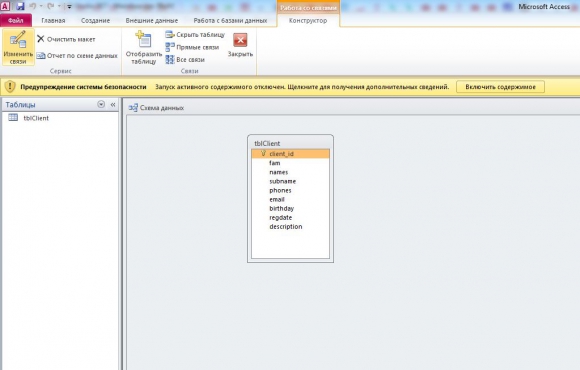Click the Включить содержимое button
Viewport: 580px width, 370px height.
pyautogui.click(x=500, y=87)
